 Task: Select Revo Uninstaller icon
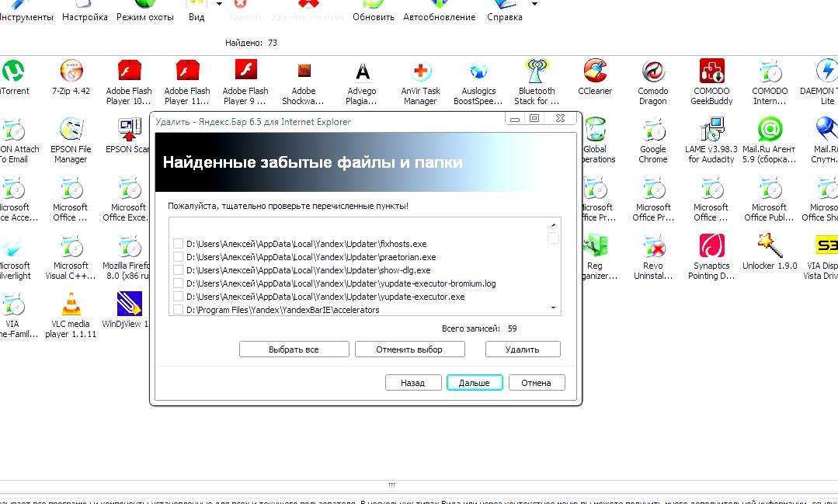pyautogui.click(x=653, y=246)
